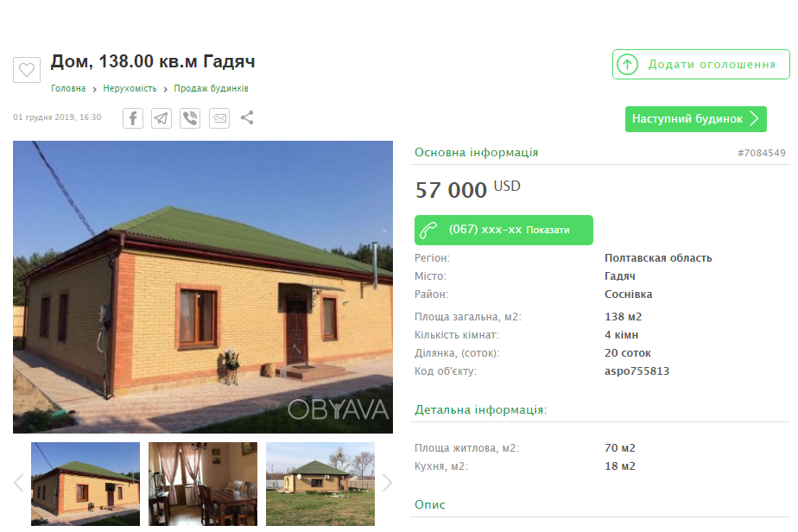Show previous thumbnails with left chevron
This screenshot has width=798, height=532.
click(x=19, y=483)
